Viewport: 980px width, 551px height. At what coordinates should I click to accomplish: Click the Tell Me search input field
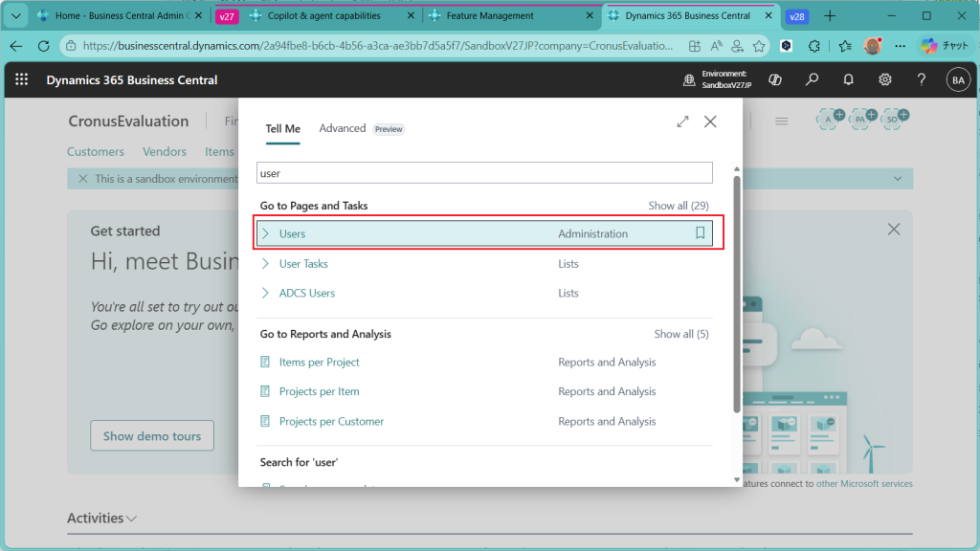click(484, 173)
